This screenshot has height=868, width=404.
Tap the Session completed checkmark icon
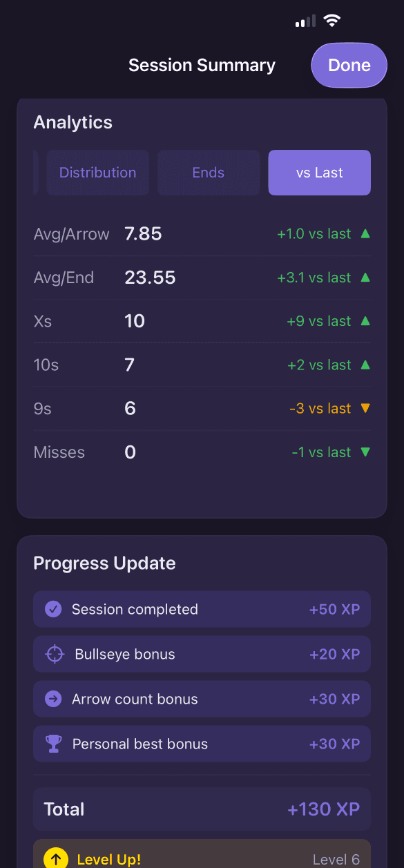click(x=54, y=609)
